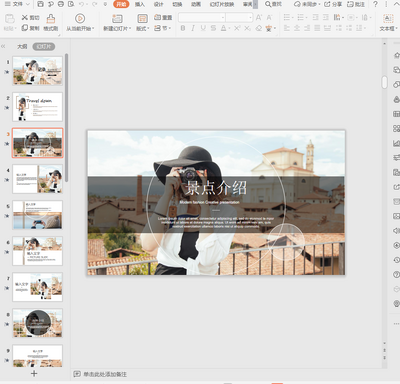Screen dimensions: 400x384
Task: Open the font name combo box
Action: click(x=202, y=17)
